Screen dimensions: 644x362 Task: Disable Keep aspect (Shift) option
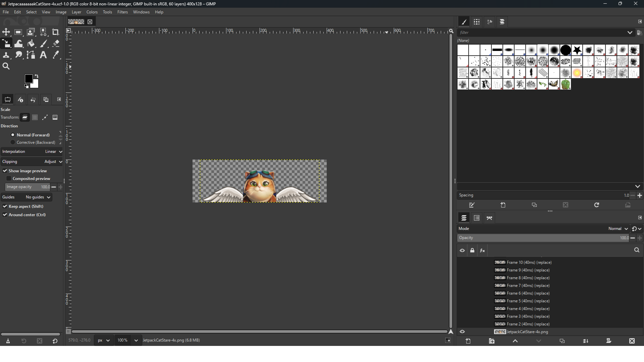click(x=5, y=206)
